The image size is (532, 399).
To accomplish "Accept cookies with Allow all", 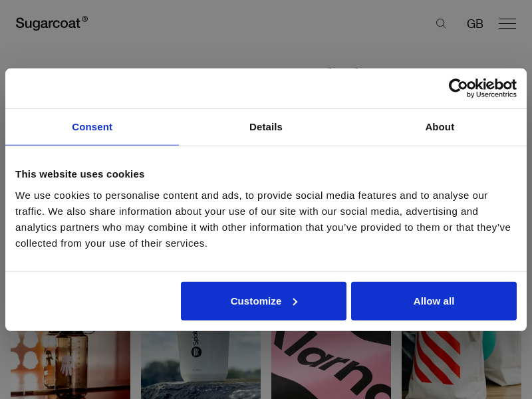I will (434, 301).
